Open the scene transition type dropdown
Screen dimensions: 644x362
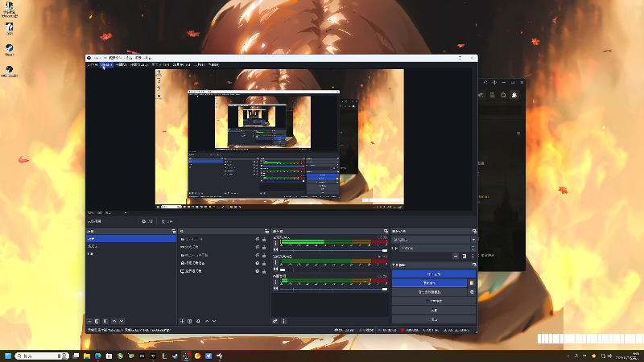tap(434, 239)
